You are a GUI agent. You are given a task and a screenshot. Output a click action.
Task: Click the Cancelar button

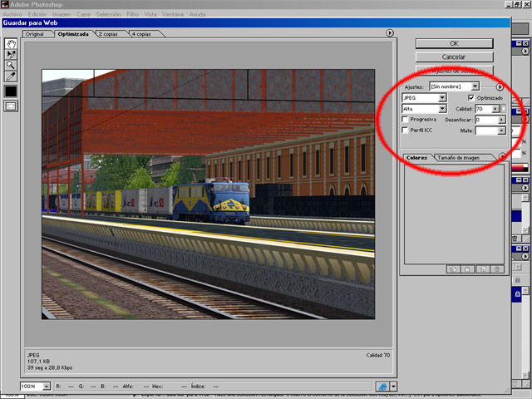(454, 57)
